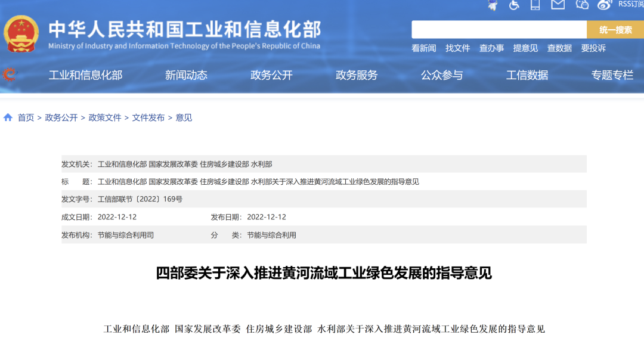Screen dimensions: 644x338
Task: Select the 查数据 quick link
Action: click(559, 48)
